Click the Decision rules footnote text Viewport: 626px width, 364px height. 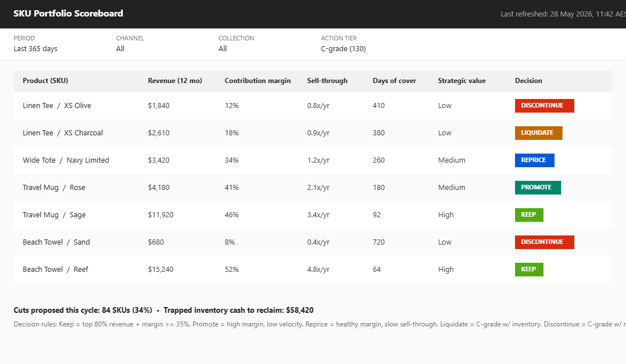[x=319, y=324]
